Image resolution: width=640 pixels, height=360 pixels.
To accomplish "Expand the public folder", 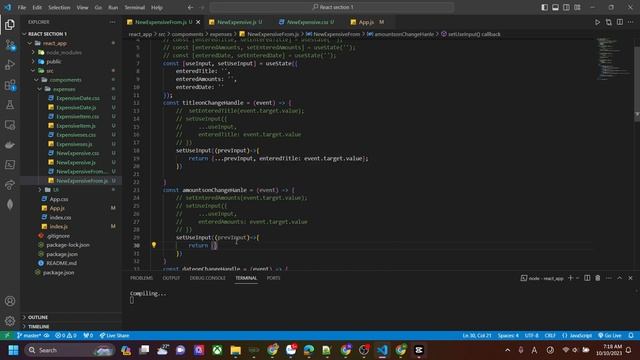I will 33,62.
